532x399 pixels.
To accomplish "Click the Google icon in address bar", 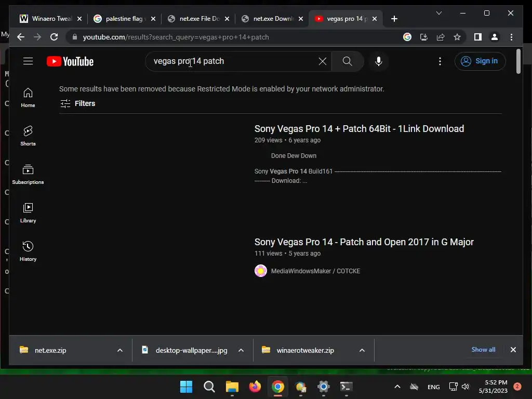I will click(x=407, y=37).
